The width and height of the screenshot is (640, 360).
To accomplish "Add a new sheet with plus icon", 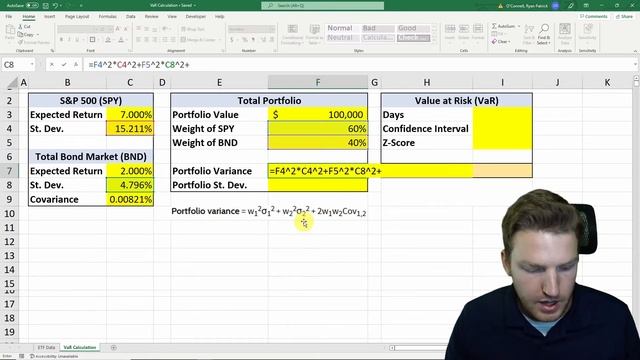I will coord(113,347).
